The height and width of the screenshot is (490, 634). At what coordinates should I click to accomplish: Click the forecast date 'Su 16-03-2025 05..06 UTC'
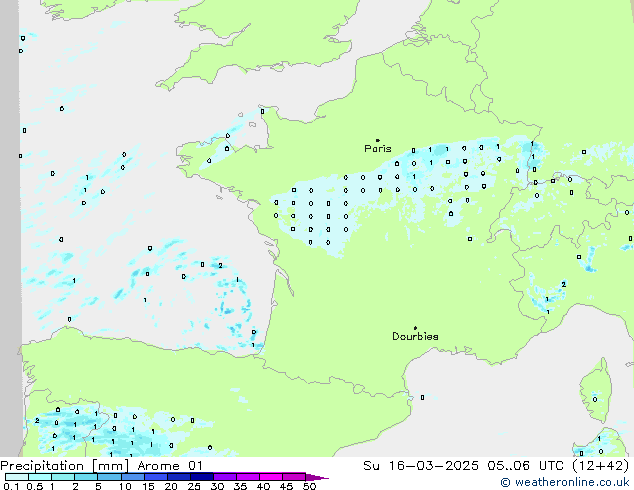(464, 466)
